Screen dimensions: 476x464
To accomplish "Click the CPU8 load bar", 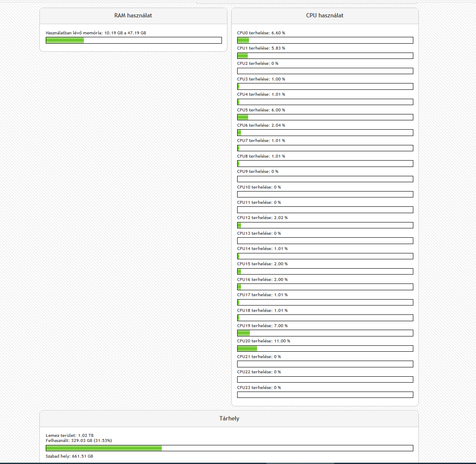I will pos(325,164).
